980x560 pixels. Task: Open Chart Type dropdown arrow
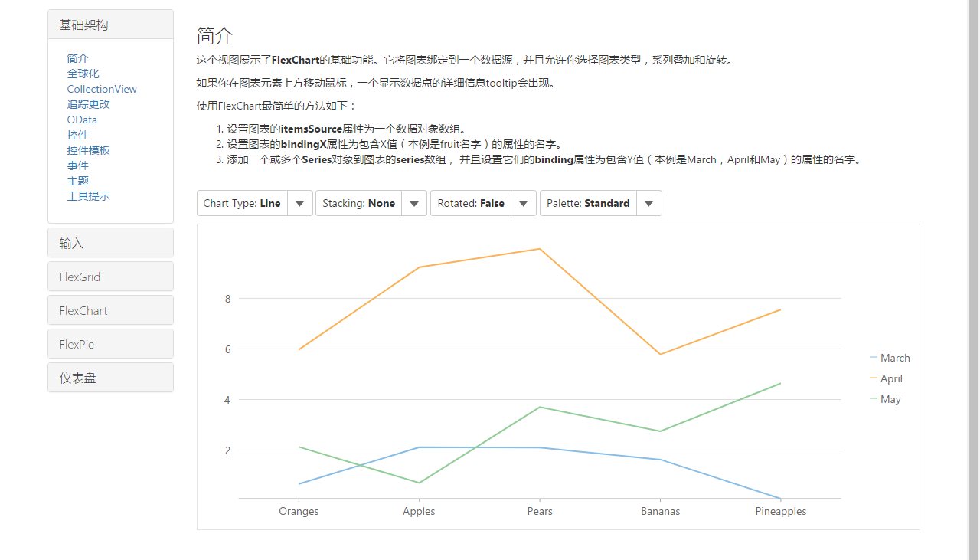pyautogui.click(x=300, y=203)
